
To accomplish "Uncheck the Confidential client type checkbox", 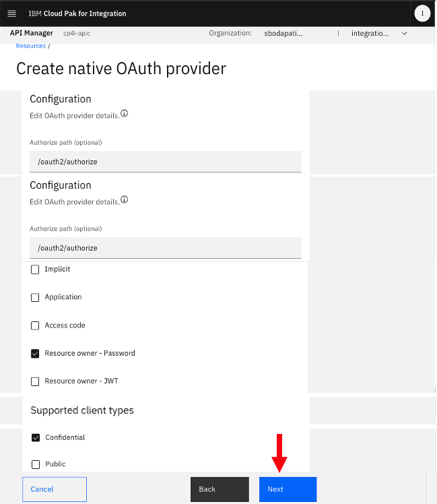I will (36, 438).
